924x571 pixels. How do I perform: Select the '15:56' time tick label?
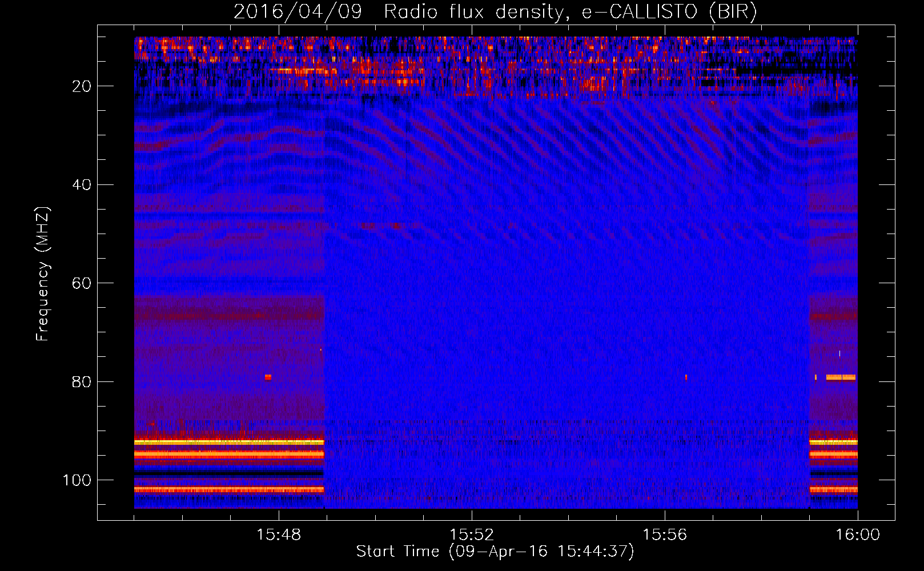(665, 535)
